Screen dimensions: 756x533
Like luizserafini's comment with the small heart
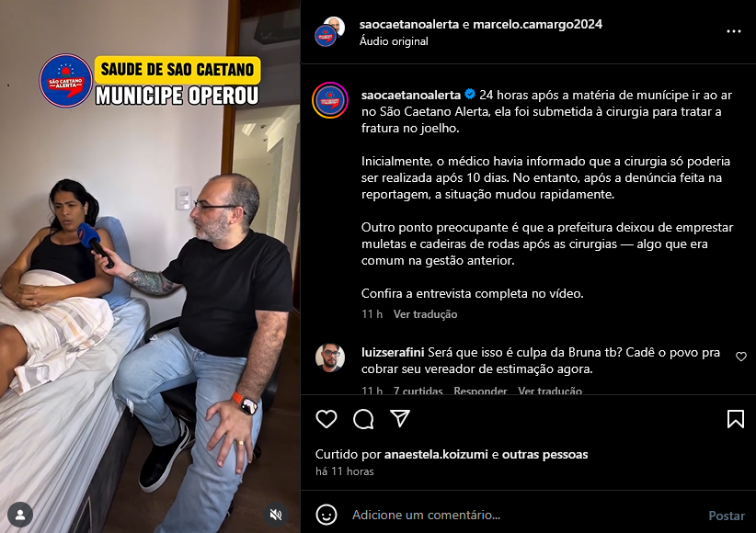(x=741, y=357)
